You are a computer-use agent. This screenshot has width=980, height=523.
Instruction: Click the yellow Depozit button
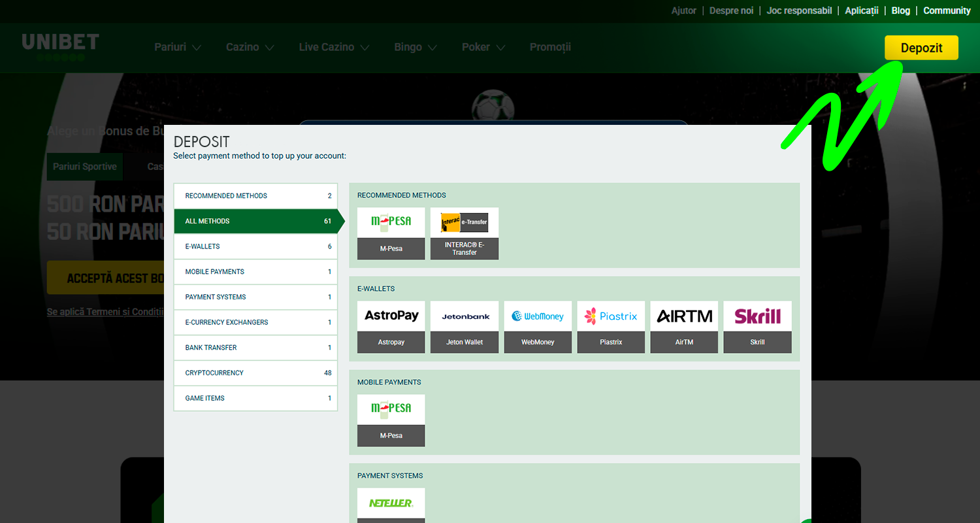coord(921,48)
